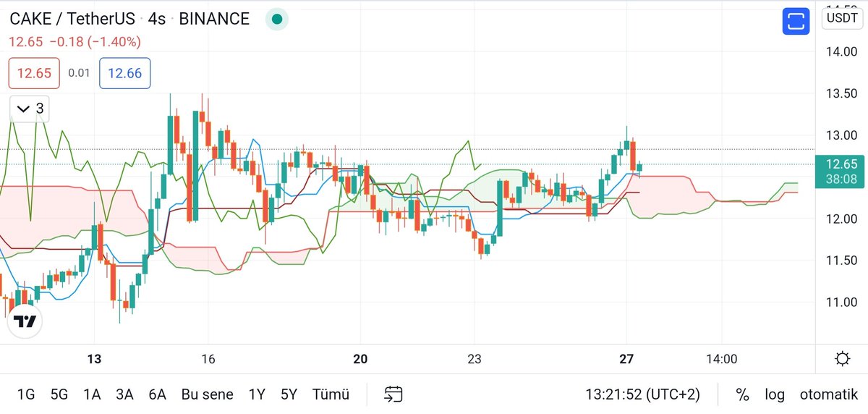The height and width of the screenshot is (414, 868).
Task: Expand the collapsed indicator legend showing 3
Action: click(30, 109)
